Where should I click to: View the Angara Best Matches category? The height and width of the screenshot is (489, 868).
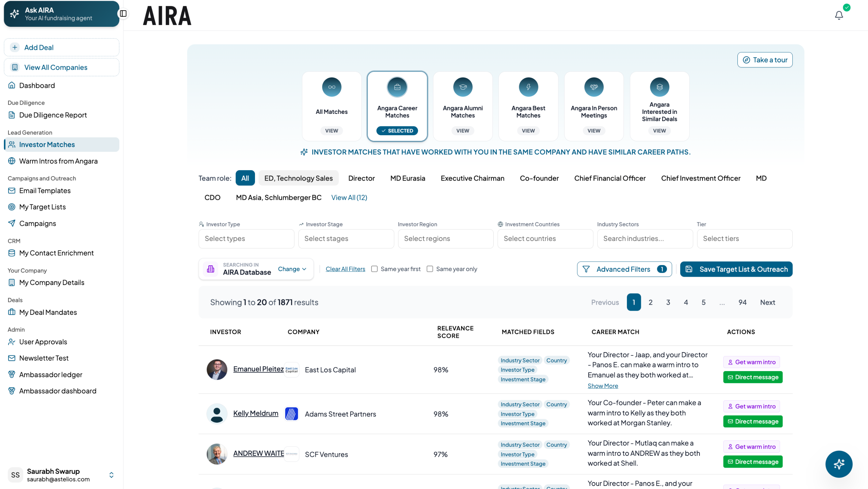528,131
